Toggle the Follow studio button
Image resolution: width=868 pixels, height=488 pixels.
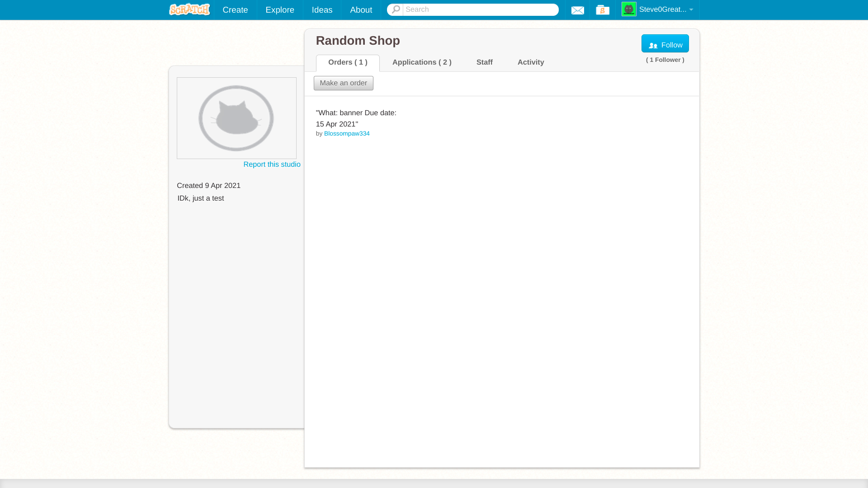click(x=665, y=44)
